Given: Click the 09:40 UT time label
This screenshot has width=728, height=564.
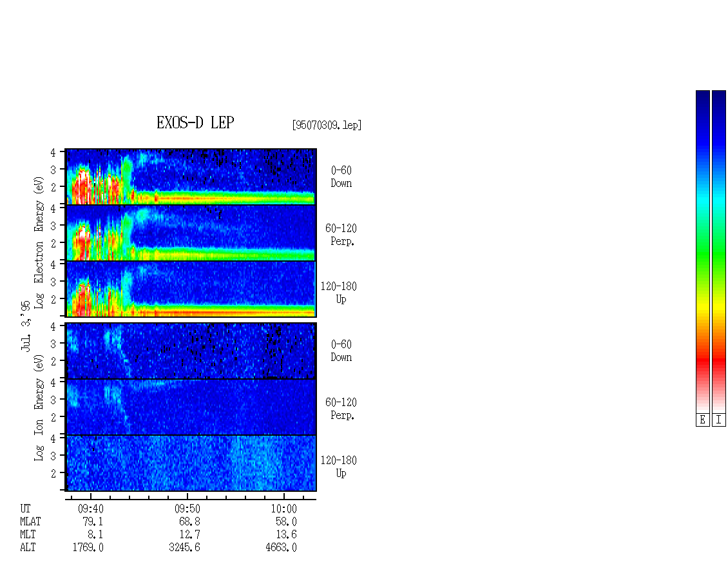Looking at the screenshot, I should click(91, 509).
